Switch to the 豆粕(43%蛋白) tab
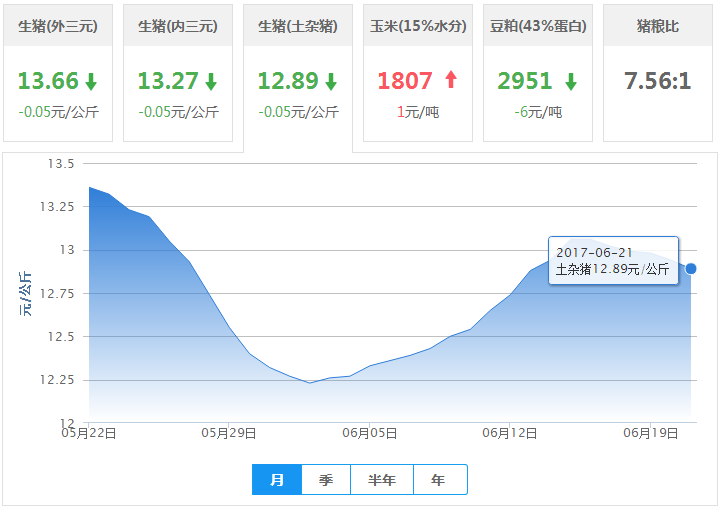 tap(538, 26)
